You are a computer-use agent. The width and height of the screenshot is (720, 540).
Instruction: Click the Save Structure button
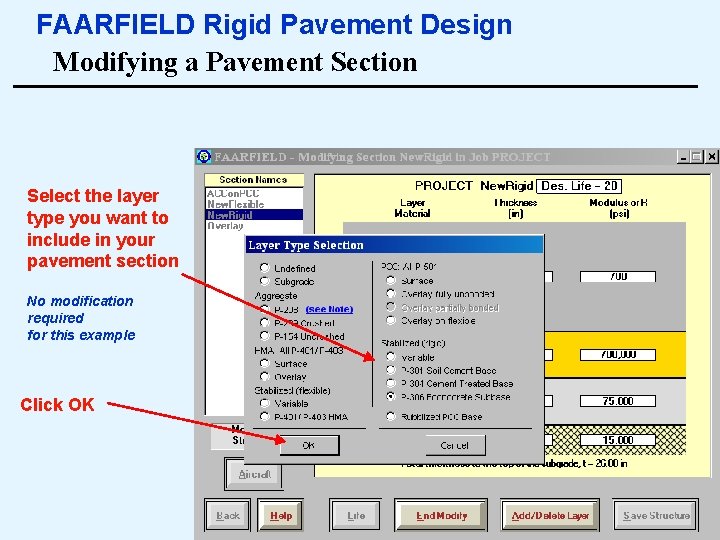[656, 516]
